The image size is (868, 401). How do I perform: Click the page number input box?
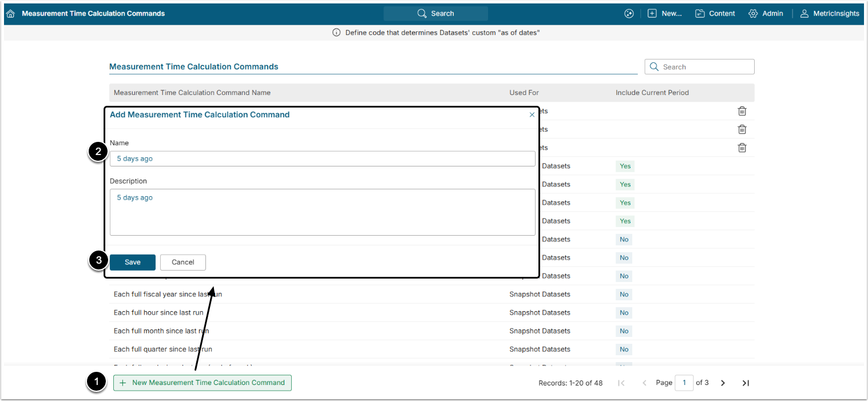tap(684, 383)
